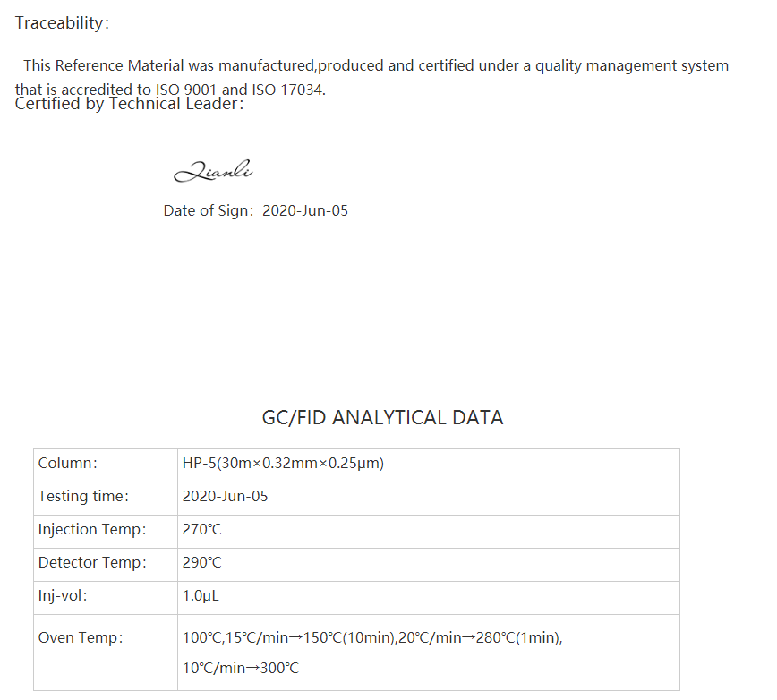Click the 'Certified by Technical Leader:' line
The image size is (777, 700).
(129, 104)
